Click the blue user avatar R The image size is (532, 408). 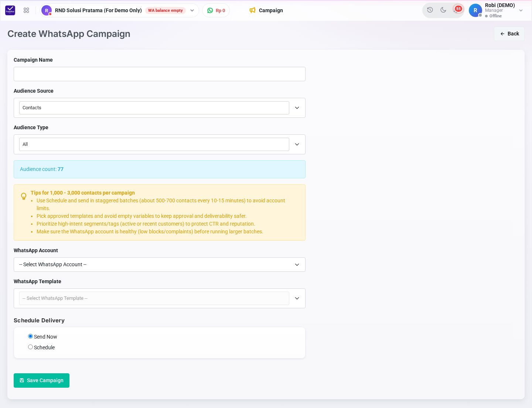coord(475,10)
